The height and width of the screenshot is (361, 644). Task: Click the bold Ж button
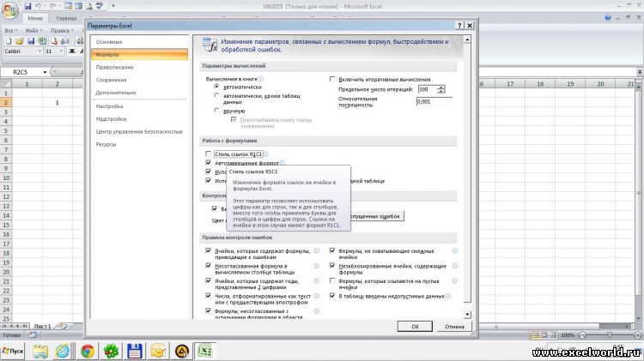tap(72, 51)
